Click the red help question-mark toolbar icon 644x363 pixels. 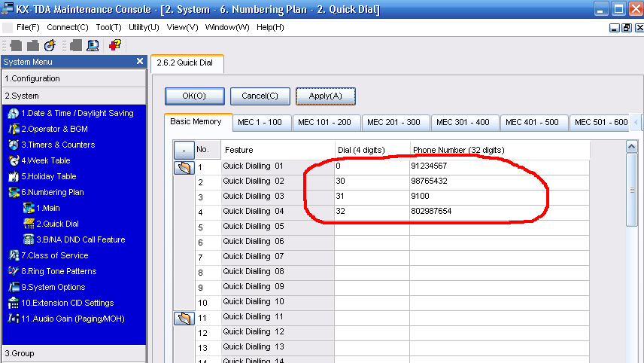click(115, 45)
